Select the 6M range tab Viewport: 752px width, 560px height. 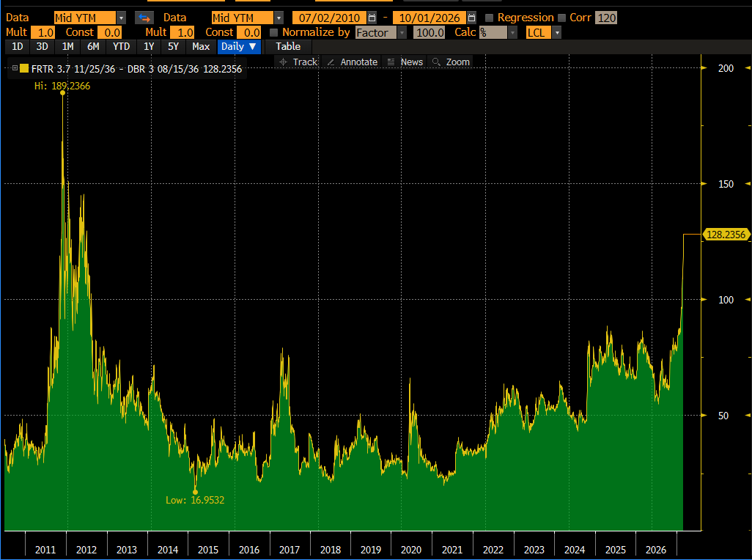tap(93, 46)
